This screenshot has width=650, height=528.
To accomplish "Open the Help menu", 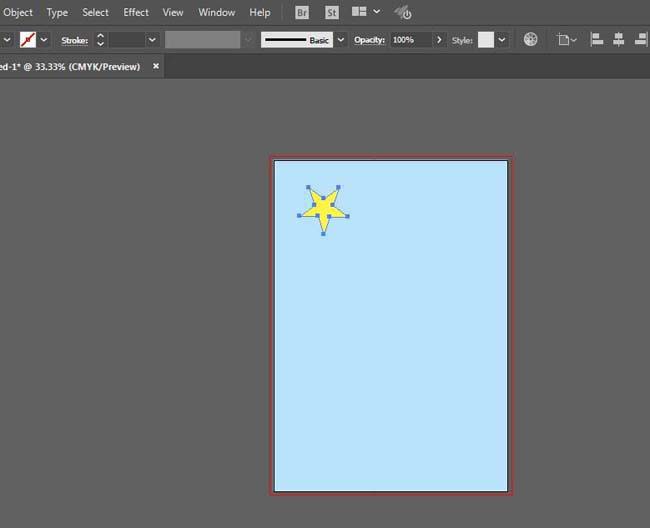I will coord(260,12).
